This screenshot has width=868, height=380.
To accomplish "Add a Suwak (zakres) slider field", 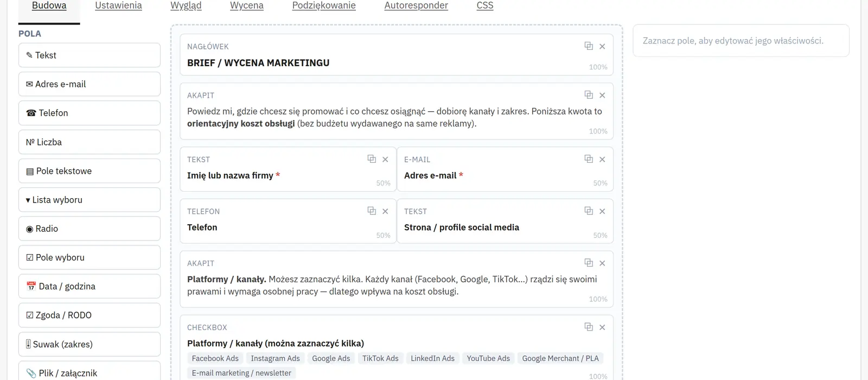I will pyautogui.click(x=90, y=344).
